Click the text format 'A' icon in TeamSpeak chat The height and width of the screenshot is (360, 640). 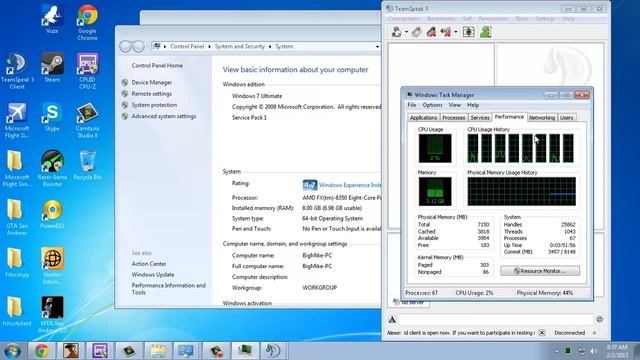392,320
